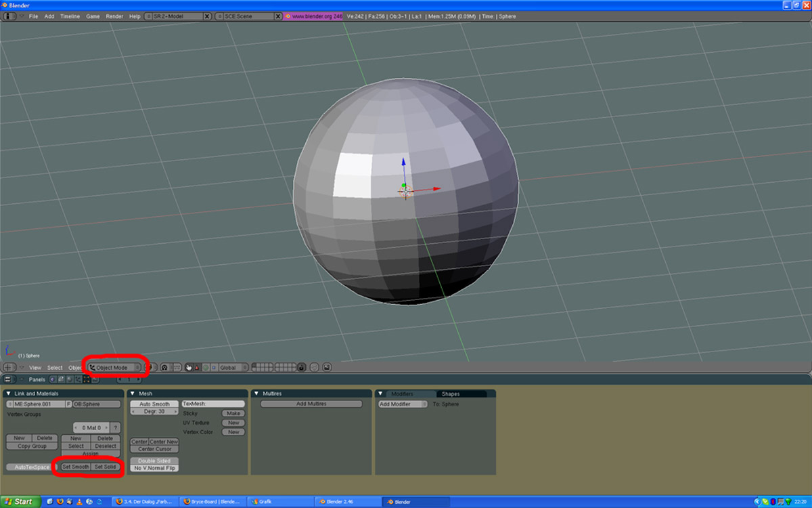Image resolution: width=812 pixels, height=508 pixels.
Task: Click the render preview image icon in 3D header
Action: tap(327, 367)
